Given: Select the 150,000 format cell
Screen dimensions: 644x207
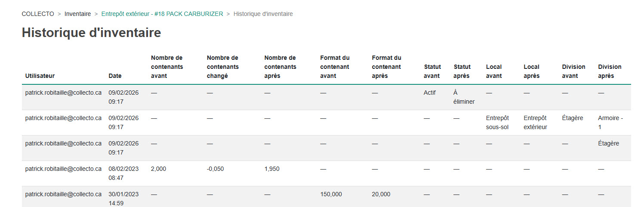Looking at the screenshot, I should click(331, 195).
